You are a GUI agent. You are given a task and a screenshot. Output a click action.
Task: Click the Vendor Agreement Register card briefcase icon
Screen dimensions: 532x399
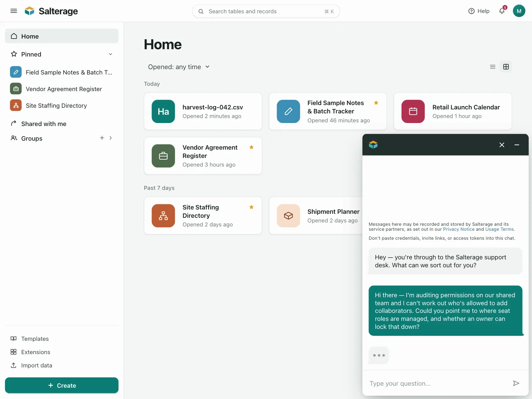pos(163,156)
